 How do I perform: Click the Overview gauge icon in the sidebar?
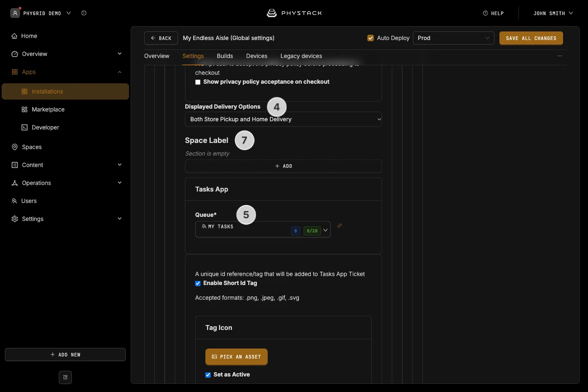tap(15, 54)
